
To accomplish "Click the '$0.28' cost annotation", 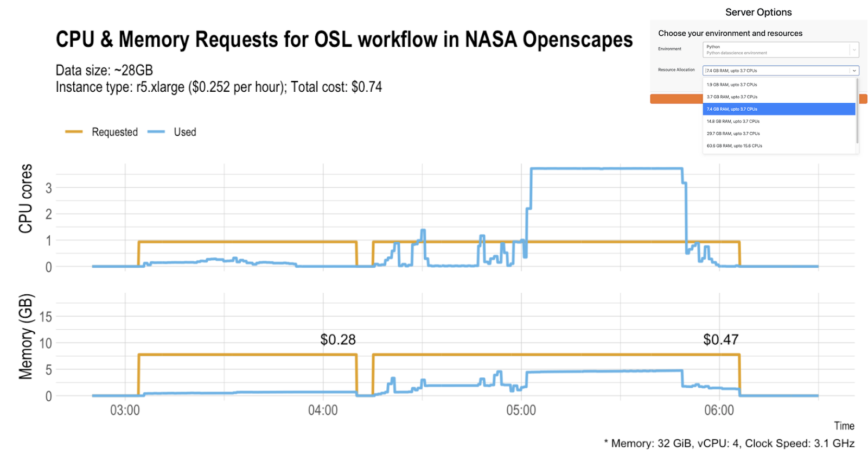I will point(338,339).
